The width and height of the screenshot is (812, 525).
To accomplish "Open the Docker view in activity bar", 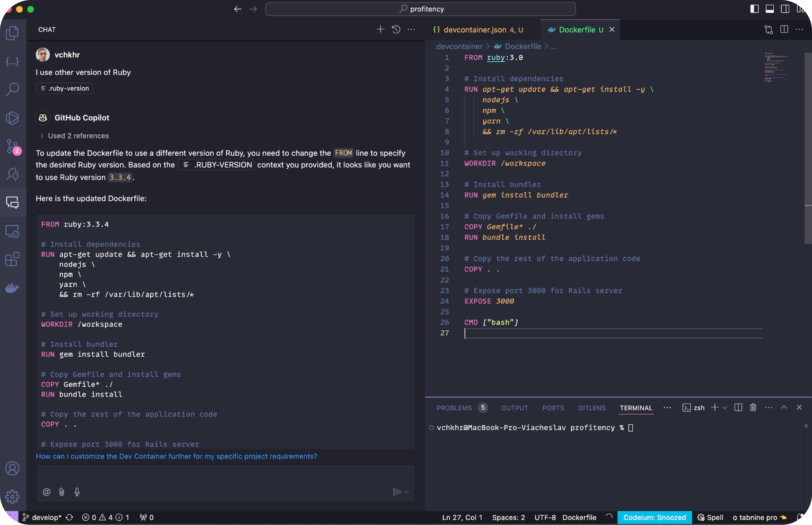I will point(13,288).
